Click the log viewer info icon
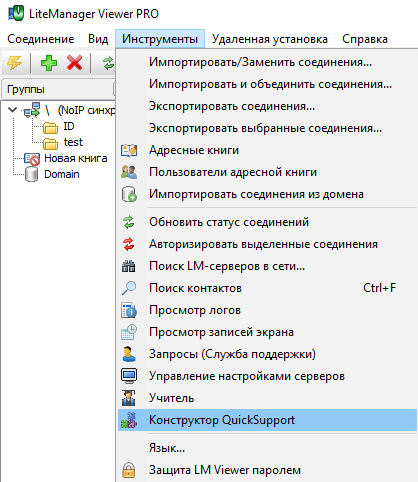The height and width of the screenshot is (482, 418). (129, 310)
